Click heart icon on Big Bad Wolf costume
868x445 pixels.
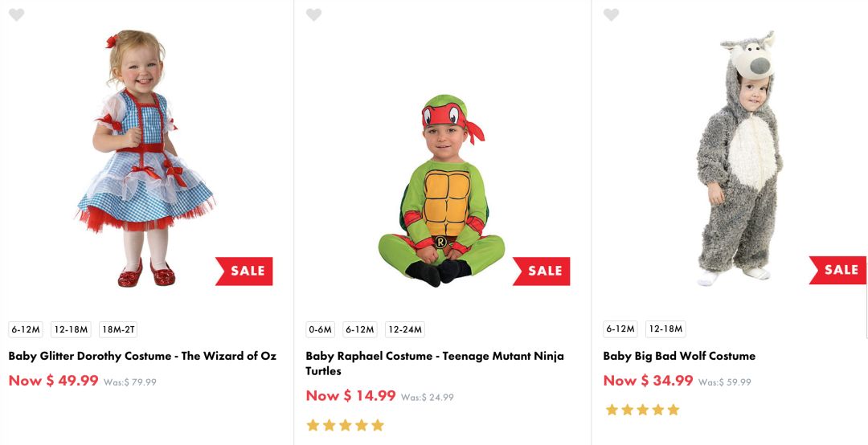tap(611, 14)
